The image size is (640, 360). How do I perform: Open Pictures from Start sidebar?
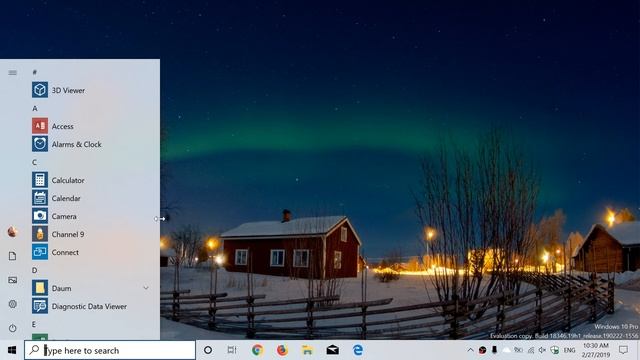pos(12,280)
